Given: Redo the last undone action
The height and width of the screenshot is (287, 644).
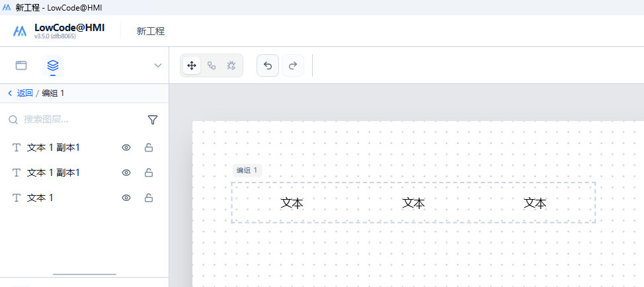Looking at the screenshot, I should (293, 65).
